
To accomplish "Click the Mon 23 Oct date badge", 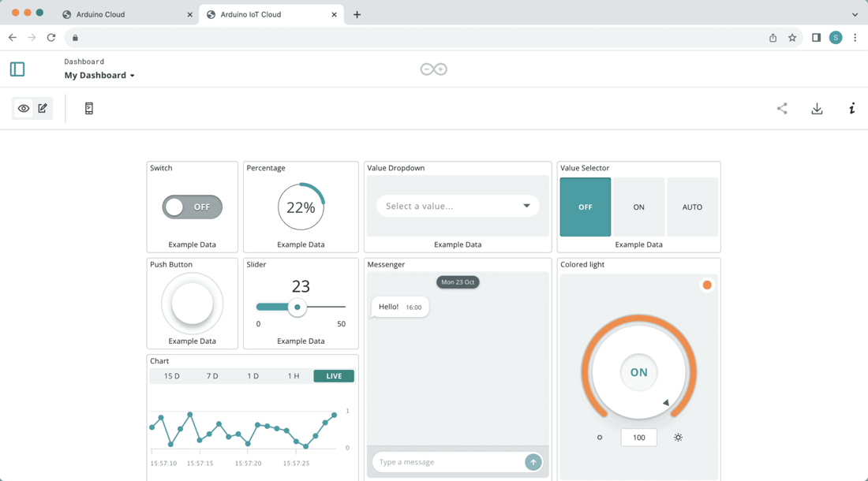I will (458, 282).
